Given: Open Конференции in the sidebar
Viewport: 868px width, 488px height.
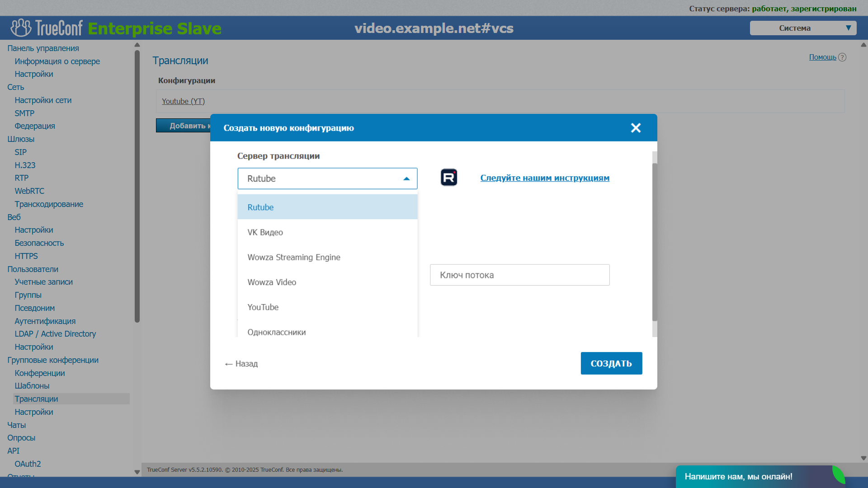Looking at the screenshot, I should 40,373.
